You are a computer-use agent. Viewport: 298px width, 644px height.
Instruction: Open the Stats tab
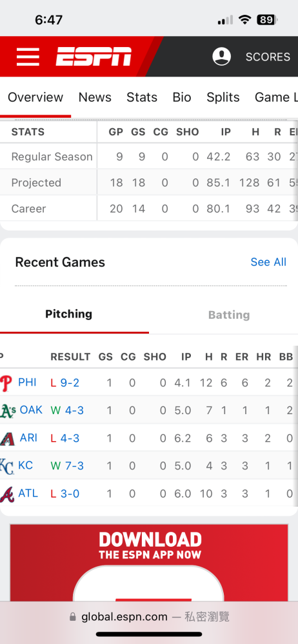(142, 97)
